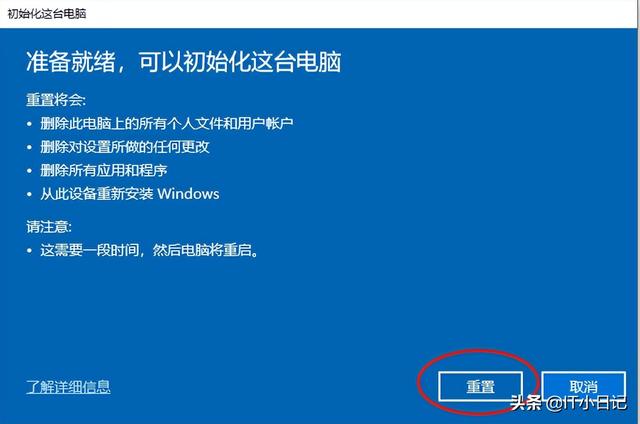Click the note 这需要一段时间，然后电脑将重启
This screenshot has width=640, height=424.
click(x=149, y=250)
